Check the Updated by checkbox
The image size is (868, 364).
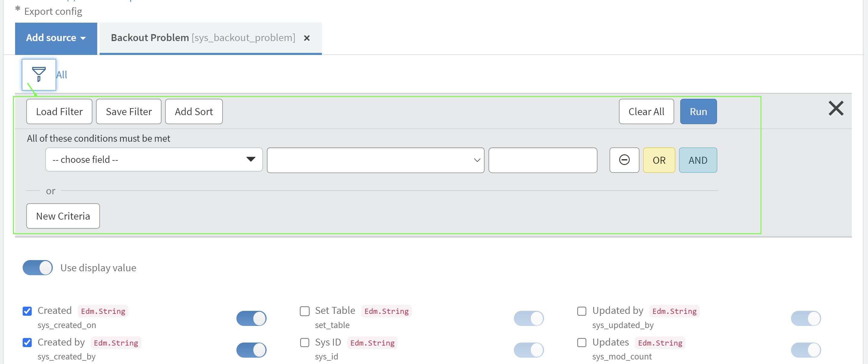pos(581,311)
